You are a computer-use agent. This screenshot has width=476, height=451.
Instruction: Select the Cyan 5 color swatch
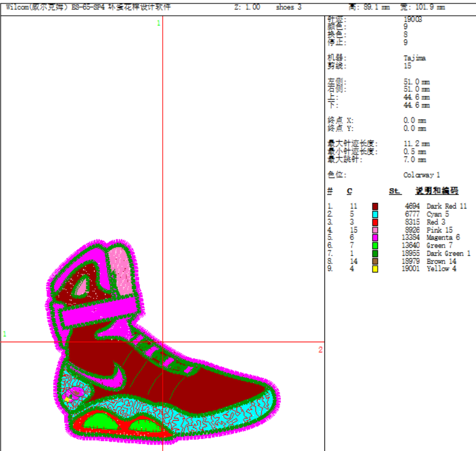(375, 214)
